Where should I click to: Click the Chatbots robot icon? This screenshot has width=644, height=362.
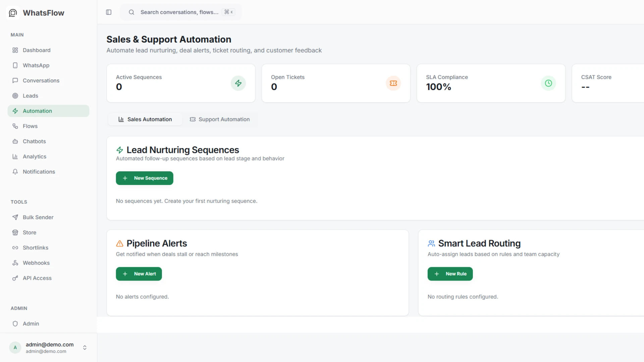coord(15,141)
